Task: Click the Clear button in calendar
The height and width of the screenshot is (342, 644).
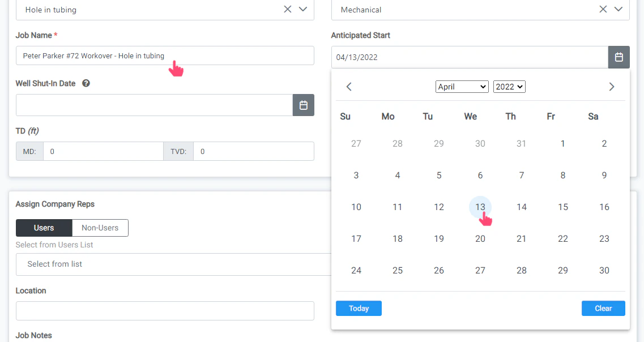Action: (x=603, y=308)
